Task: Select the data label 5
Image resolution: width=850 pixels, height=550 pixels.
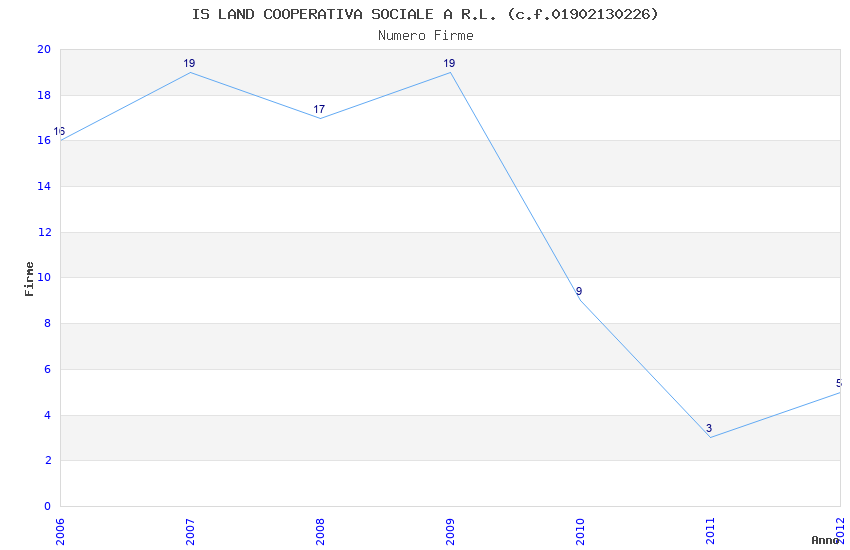Action: pos(839,384)
